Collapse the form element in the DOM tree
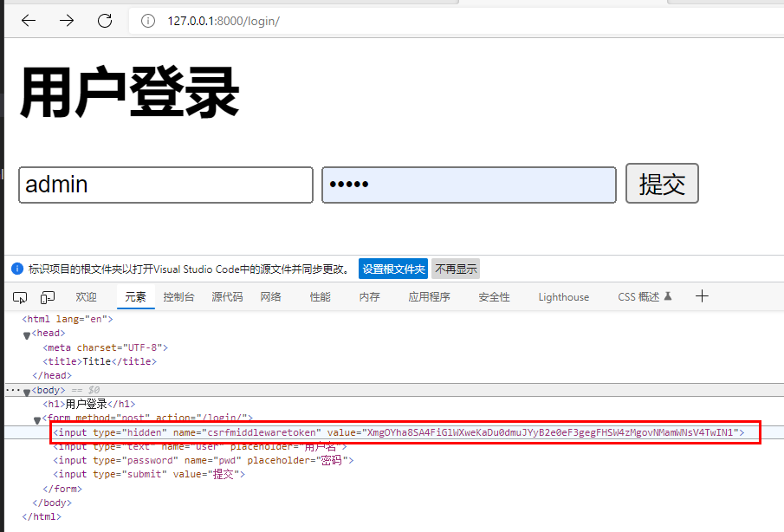This screenshot has height=532, width=784. coord(39,418)
